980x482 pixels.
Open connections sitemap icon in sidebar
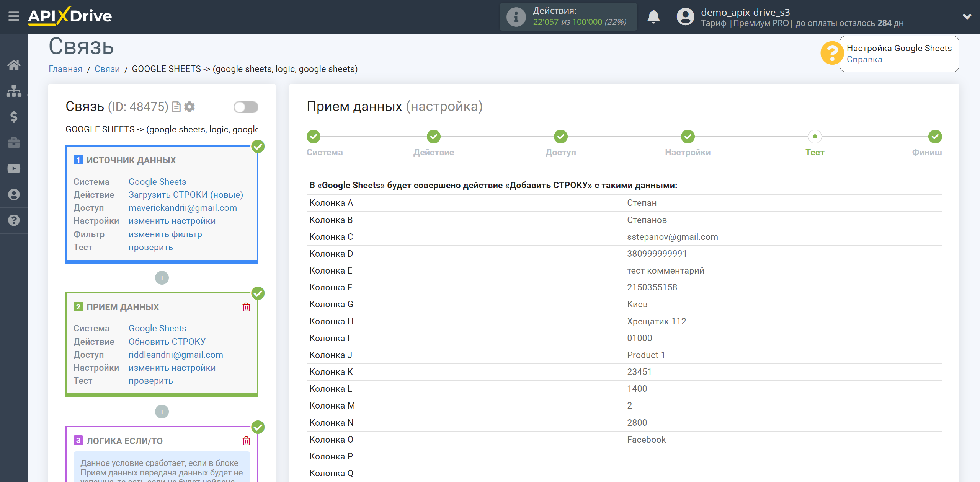point(14,91)
